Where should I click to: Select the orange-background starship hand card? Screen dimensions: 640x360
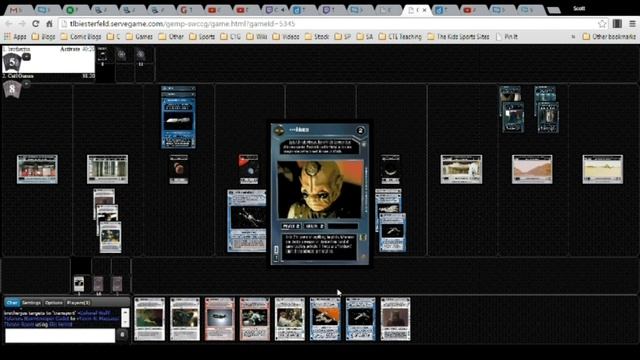click(325, 319)
